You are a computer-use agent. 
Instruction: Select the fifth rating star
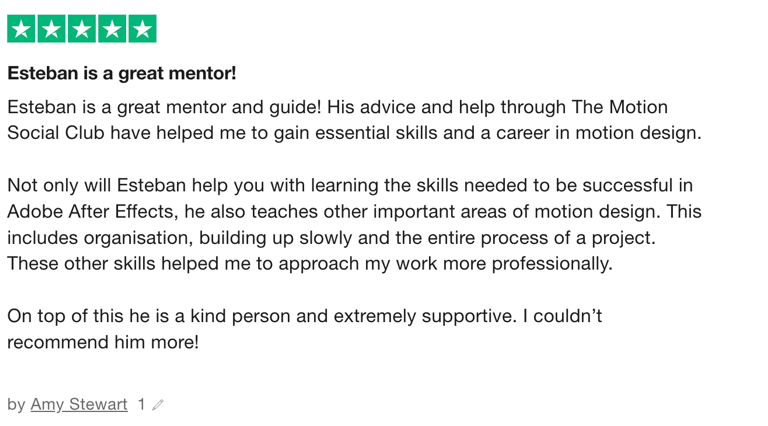tap(143, 29)
